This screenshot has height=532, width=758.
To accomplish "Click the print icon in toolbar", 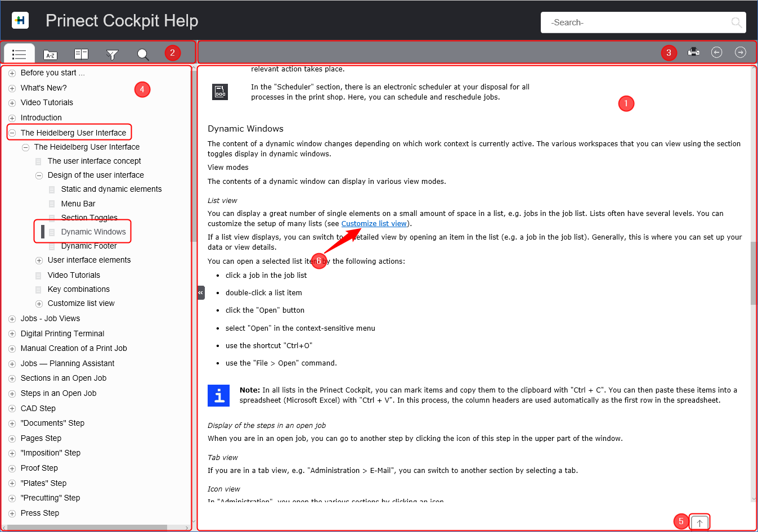I will 693,52.
